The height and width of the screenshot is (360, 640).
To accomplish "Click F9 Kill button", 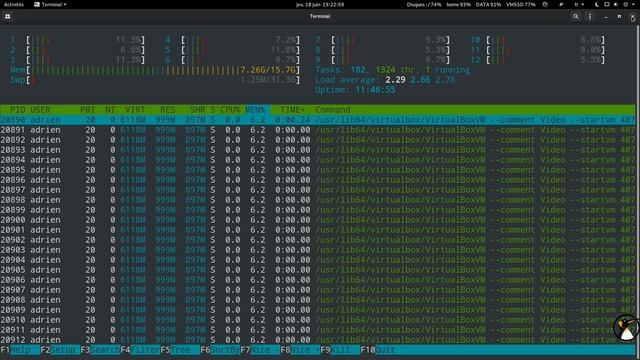I will tap(340, 350).
